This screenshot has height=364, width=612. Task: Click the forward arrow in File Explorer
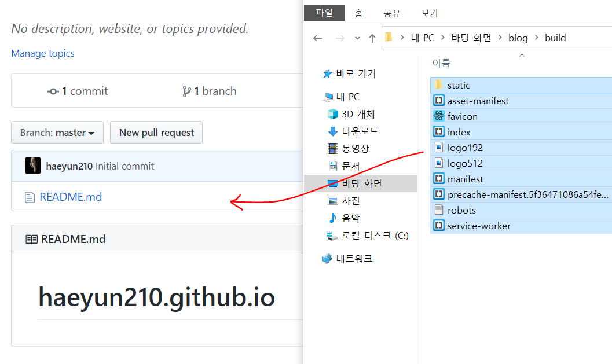coord(340,38)
